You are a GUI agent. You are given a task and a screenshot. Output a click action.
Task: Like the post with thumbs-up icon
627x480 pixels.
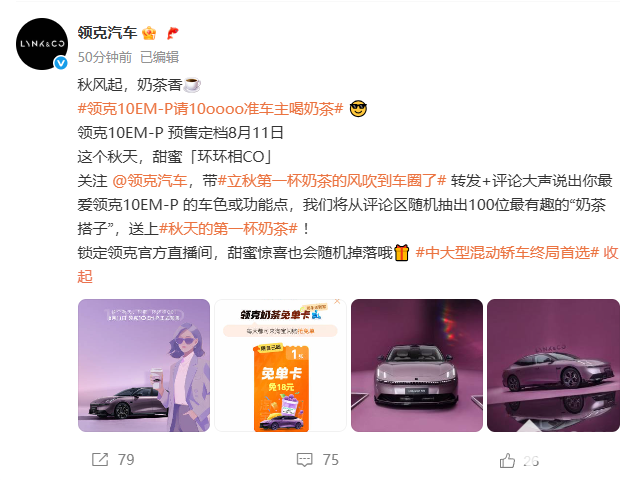coord(507,460)
